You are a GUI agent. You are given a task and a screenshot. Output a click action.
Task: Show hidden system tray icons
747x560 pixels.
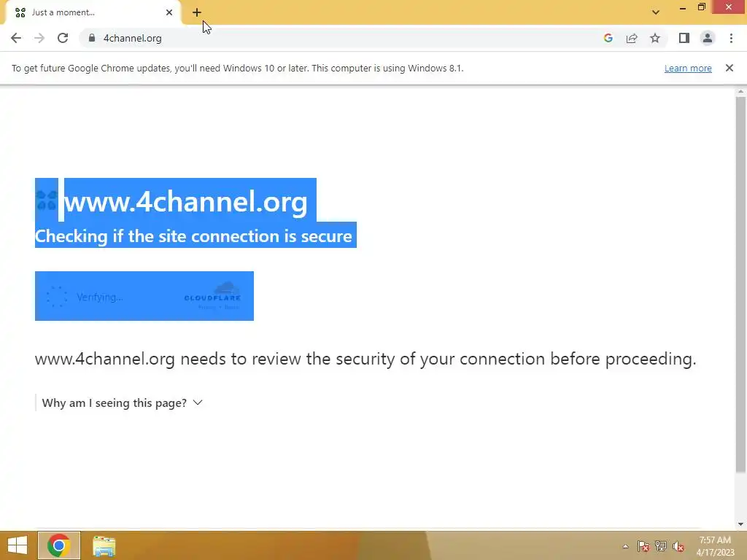coord(625,546)
